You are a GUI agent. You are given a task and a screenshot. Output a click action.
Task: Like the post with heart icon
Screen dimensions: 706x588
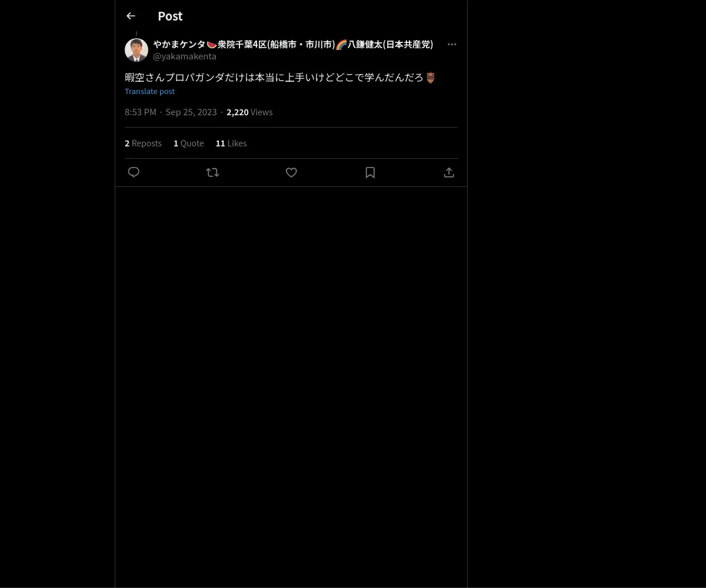(291, 172)
